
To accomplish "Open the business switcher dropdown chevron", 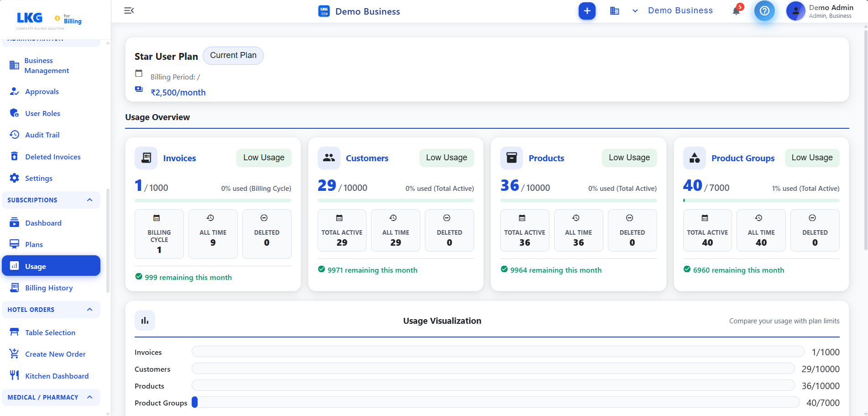I will 635,11.
